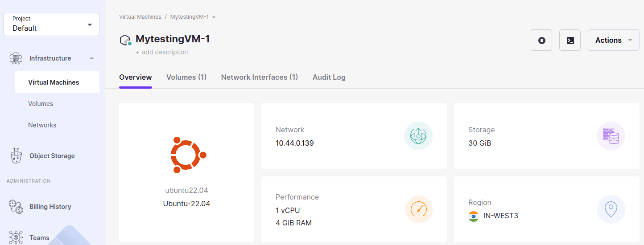Open Networks in the sidebar

(x=42, y=125)
